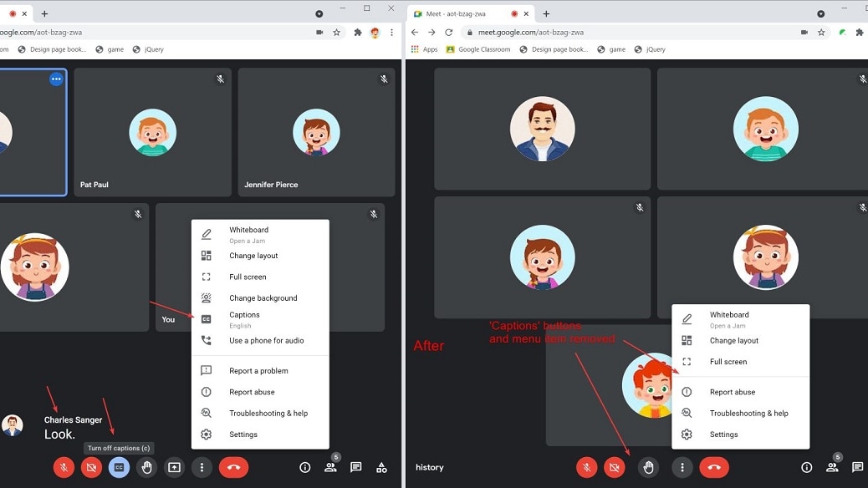
Task: Open meeting details with the info icon
Action: click(x=304, y=467)
